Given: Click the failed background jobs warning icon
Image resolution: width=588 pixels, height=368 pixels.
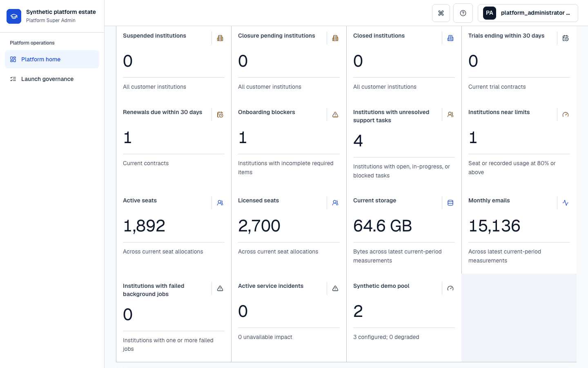Looking at the screenshot, I should [220, 288].
